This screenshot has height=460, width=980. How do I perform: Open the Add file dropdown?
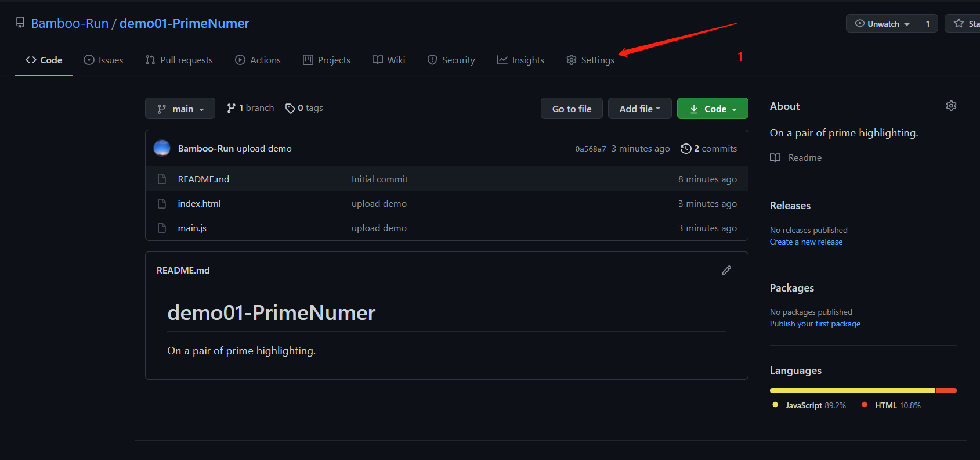point(640,109)
